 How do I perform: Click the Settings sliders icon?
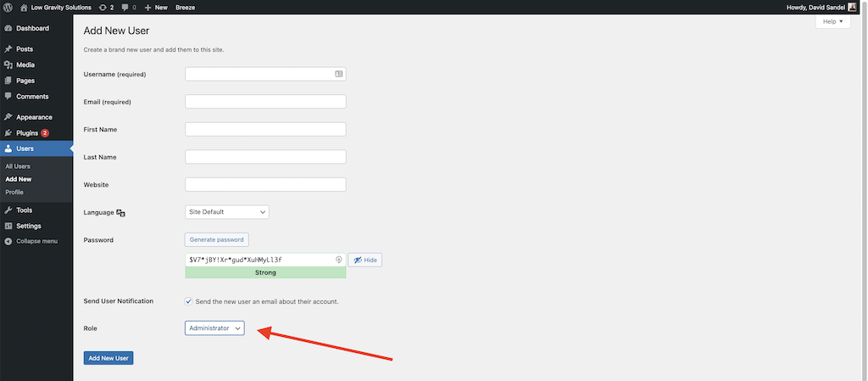coord(8,226)
